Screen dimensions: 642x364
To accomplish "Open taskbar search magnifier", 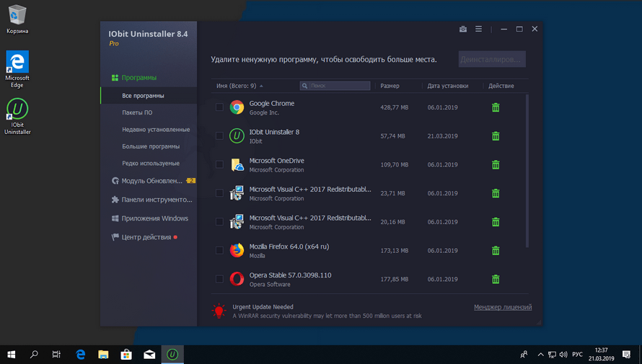I will click(x=34, y=354).
